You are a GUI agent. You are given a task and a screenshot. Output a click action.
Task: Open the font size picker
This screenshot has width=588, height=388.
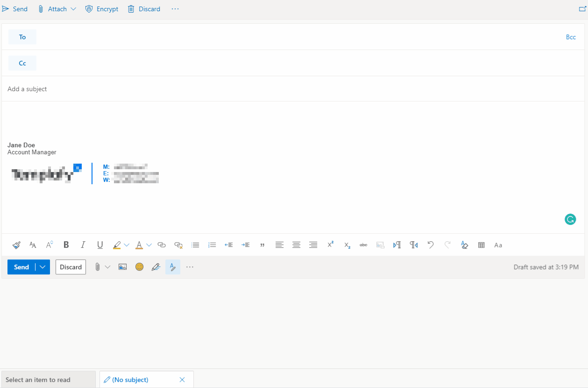[x=50, y=245]
